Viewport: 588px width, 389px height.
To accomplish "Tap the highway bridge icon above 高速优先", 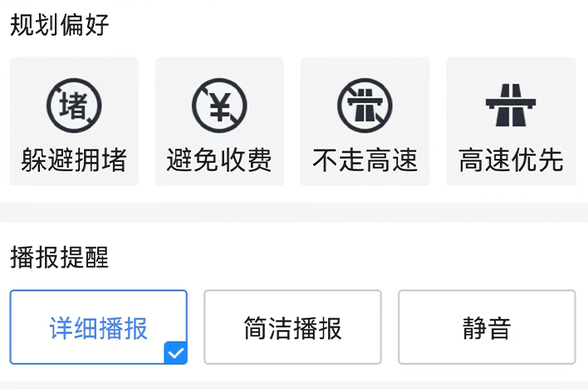I will [511, 105].
